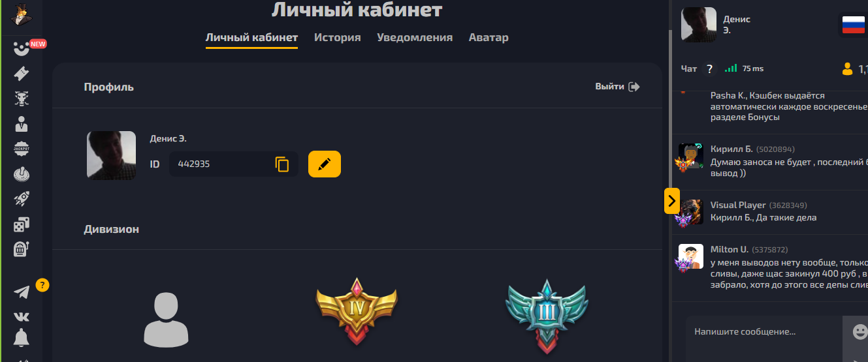Click the chat help question mark
Screen dimensions: 868x362
(710, 68)
